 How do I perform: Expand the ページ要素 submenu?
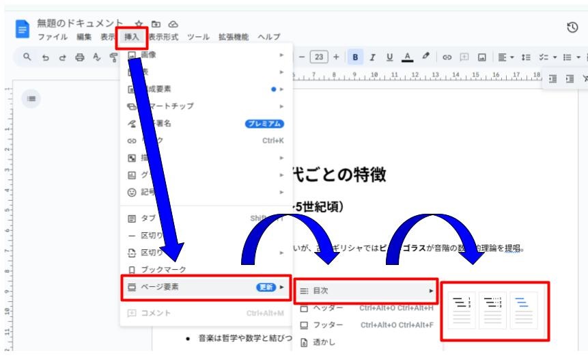tap(206, 287)
